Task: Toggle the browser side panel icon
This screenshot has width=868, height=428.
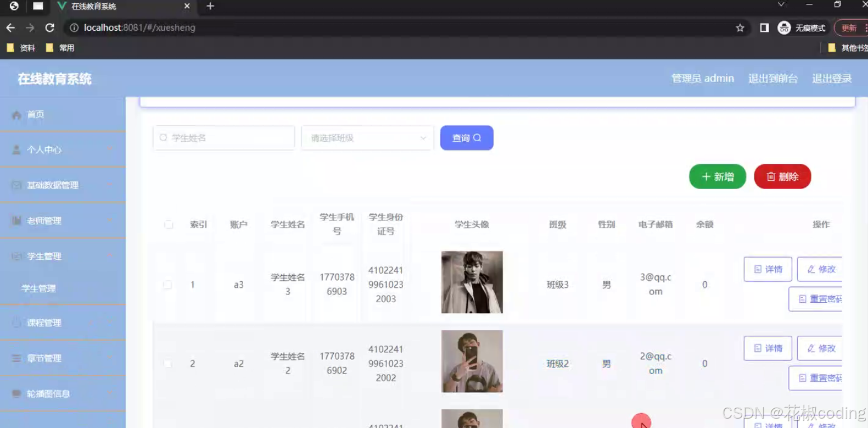Action: (764, 27)
